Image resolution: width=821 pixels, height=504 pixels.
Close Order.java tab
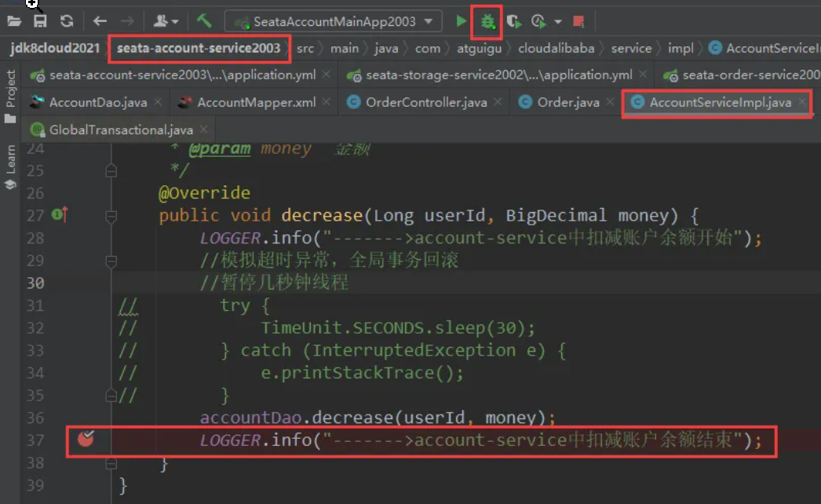click(x=610, y=101)
